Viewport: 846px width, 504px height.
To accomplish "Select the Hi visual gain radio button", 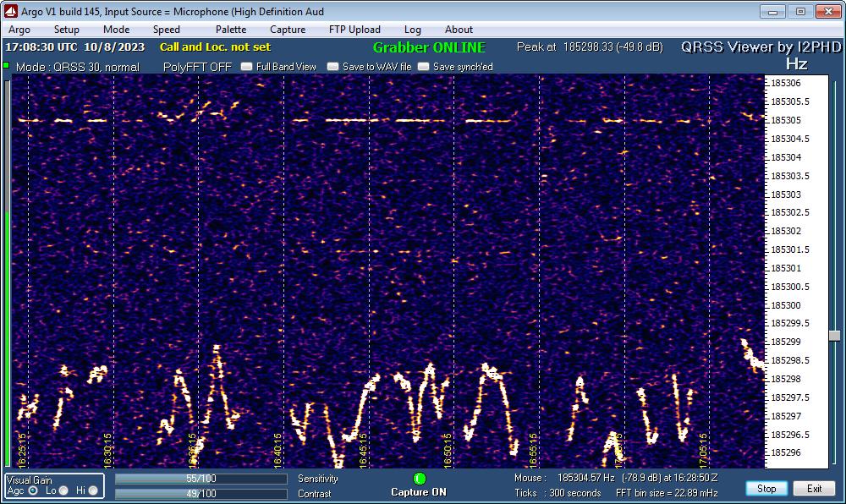I will (93, 490).
